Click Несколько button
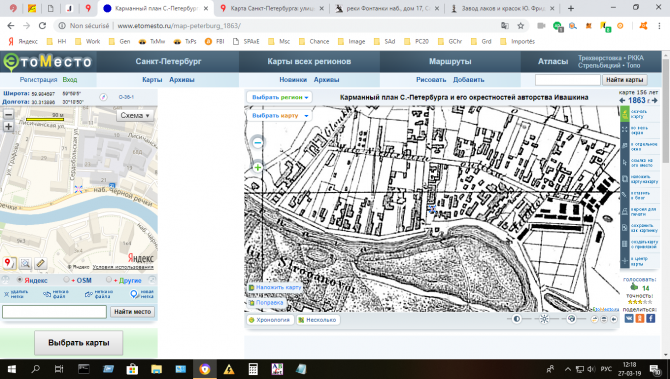 (x=317, y=320)
